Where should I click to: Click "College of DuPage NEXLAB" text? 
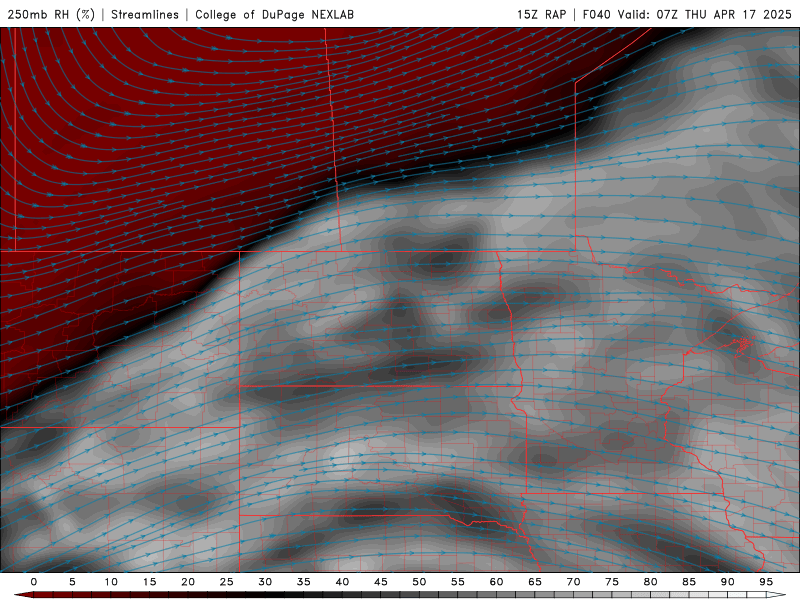(x=274, y=14)
